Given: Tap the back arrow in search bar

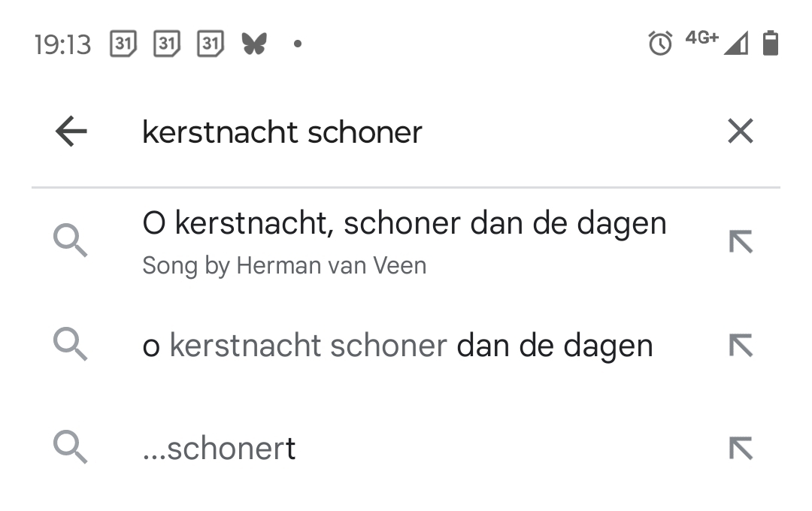Looking at the screenshot, I should [x=71, y=132].
